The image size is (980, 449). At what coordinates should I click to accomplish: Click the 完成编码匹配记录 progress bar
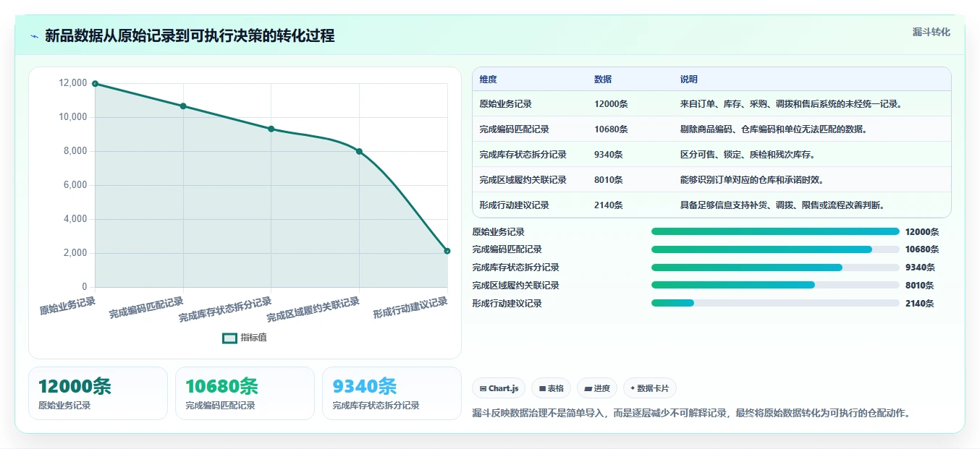[775, 249]
